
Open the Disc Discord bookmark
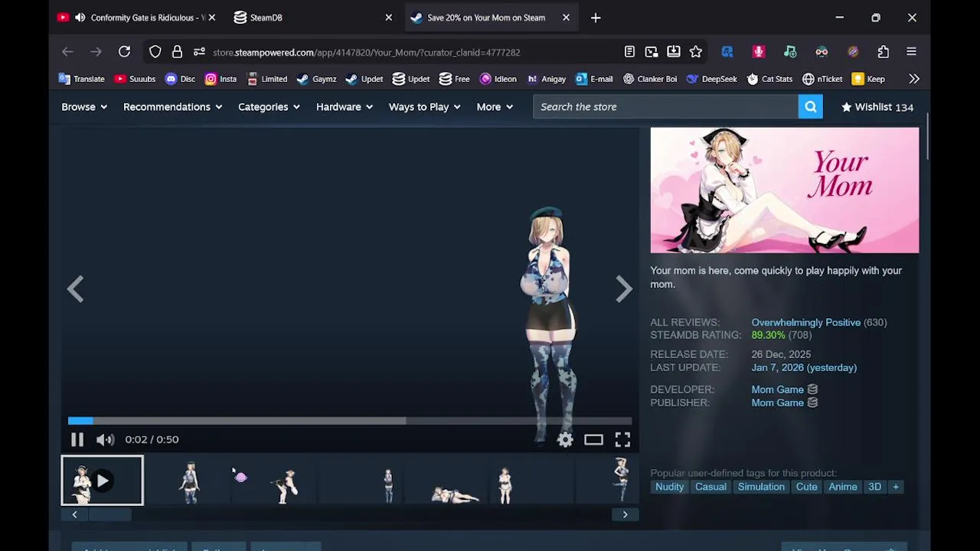click(181, 79)
